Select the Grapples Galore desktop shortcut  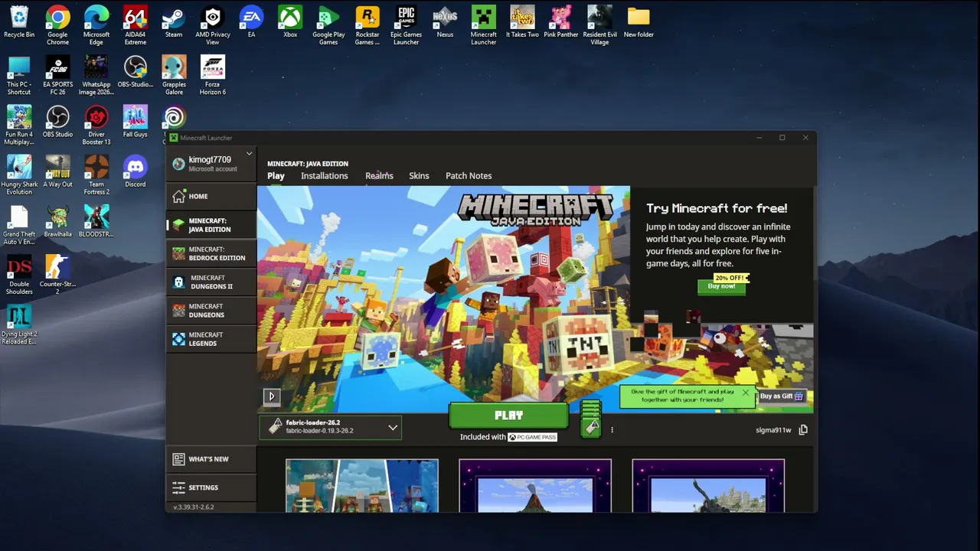tap(174, 76)
